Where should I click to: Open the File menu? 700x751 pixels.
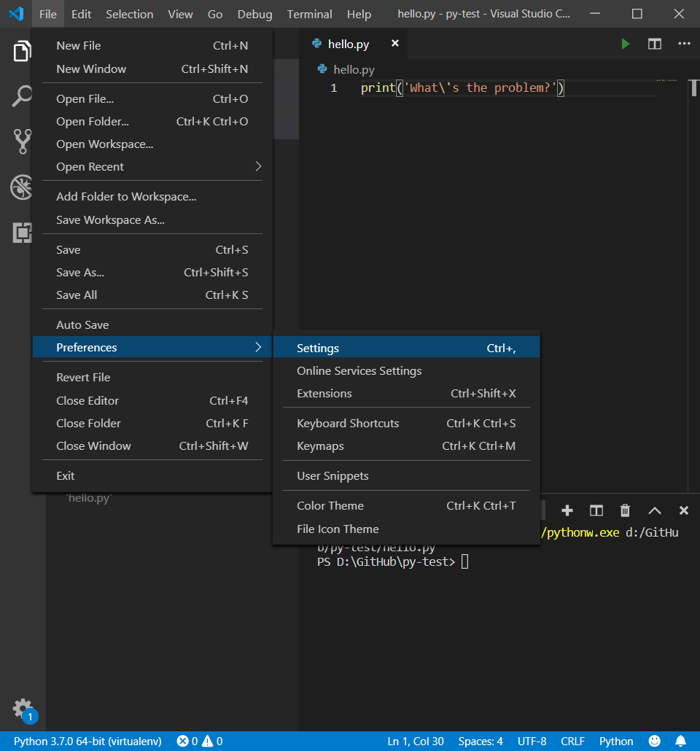(x=48, y=14)
